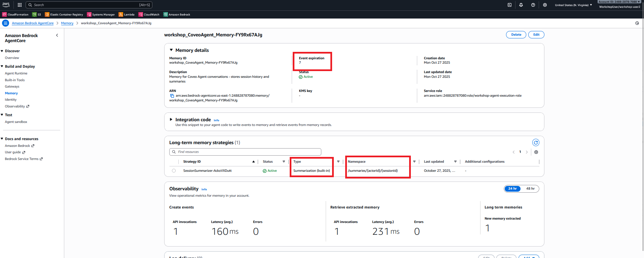The width and height of the screenshot is (644, 258).
Task: Open the Bedrock Service Terms link
Action: (x=24, y=159)
